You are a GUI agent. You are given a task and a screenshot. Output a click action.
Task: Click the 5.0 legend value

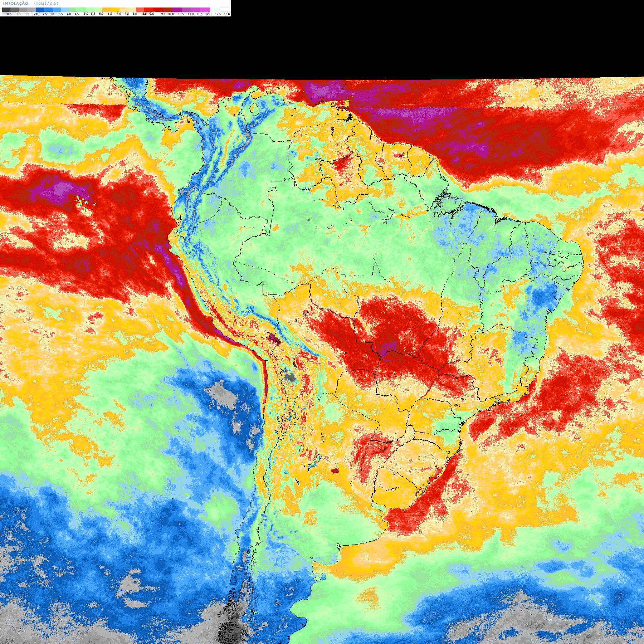point(86,14)
